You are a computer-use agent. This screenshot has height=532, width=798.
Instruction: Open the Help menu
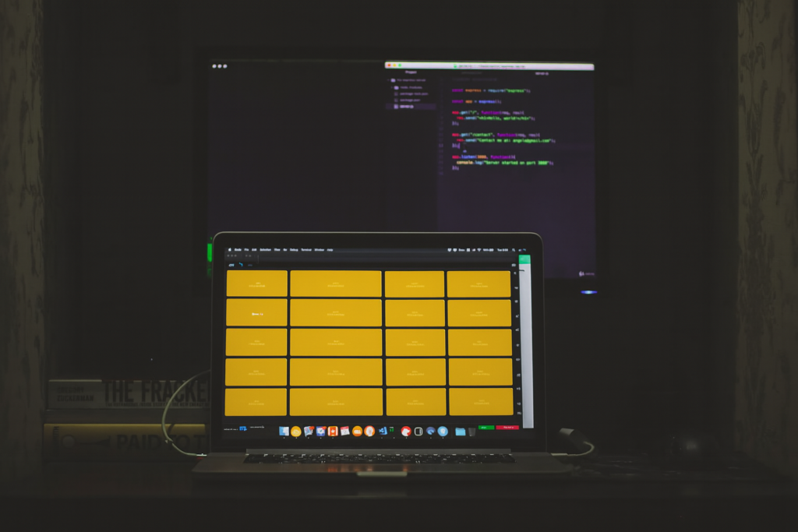click(330, 250)
